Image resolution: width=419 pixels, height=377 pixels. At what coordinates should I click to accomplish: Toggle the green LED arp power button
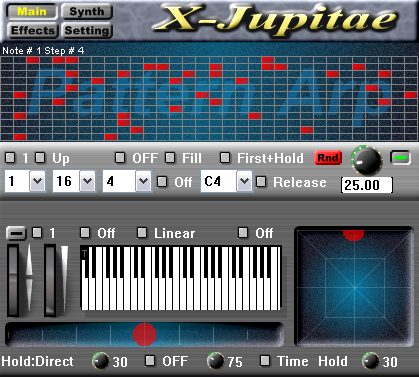click(x=400, y=158)
